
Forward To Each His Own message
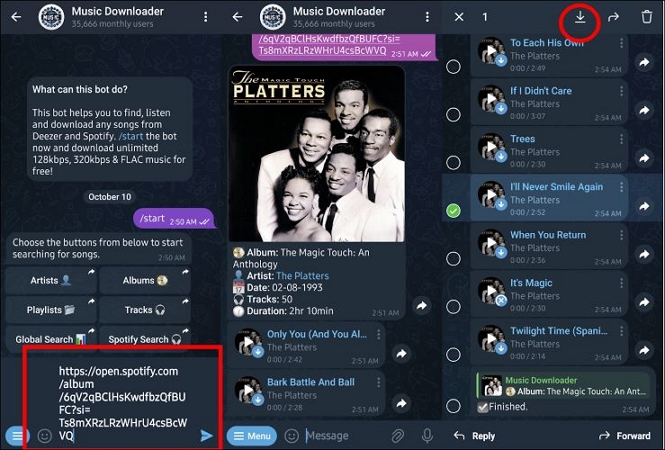coord(644,62)
